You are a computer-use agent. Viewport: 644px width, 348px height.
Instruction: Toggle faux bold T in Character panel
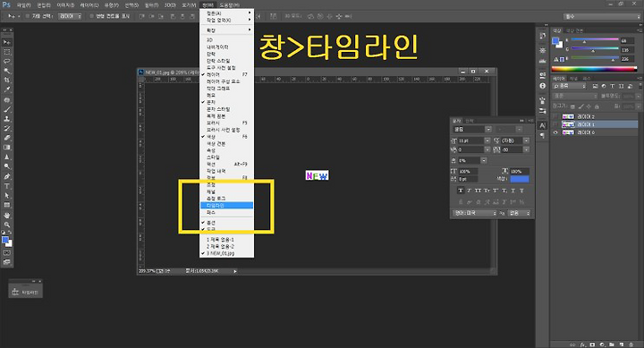461,191
